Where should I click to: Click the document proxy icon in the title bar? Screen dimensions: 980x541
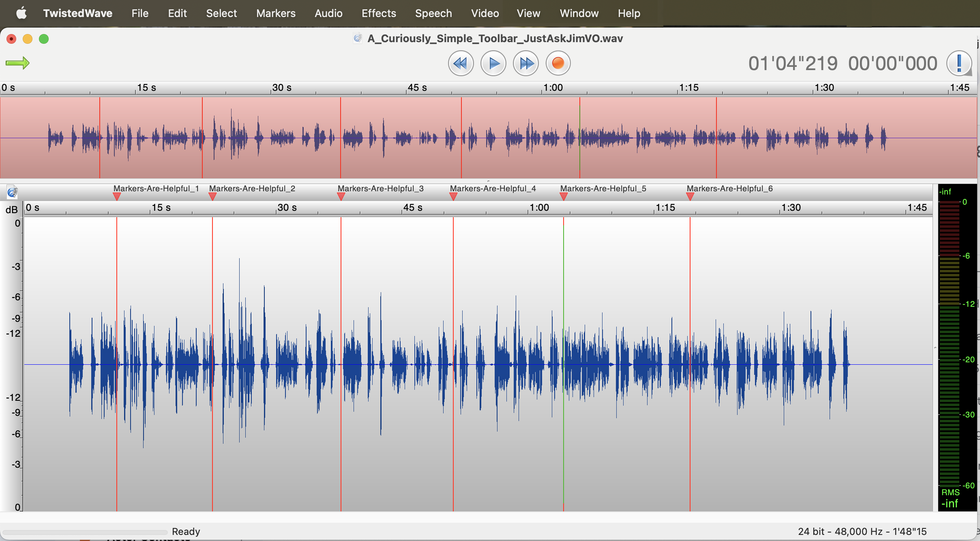click(358, 38)
